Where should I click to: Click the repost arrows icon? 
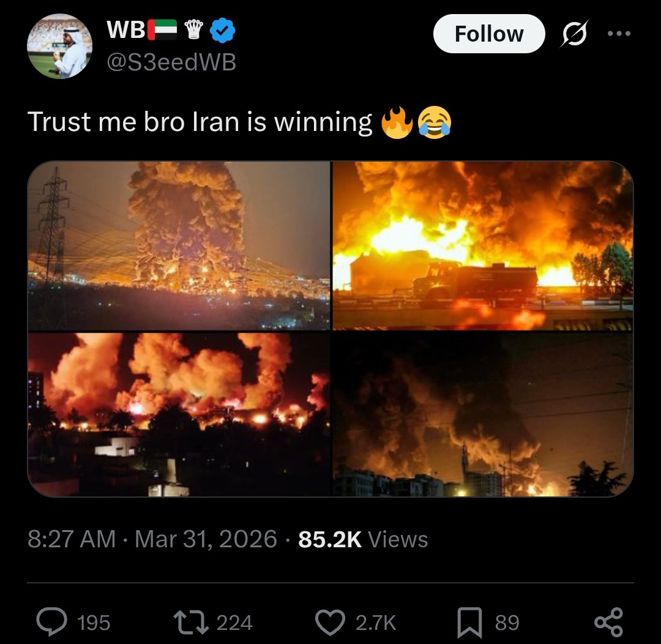[x=191, y=622]
